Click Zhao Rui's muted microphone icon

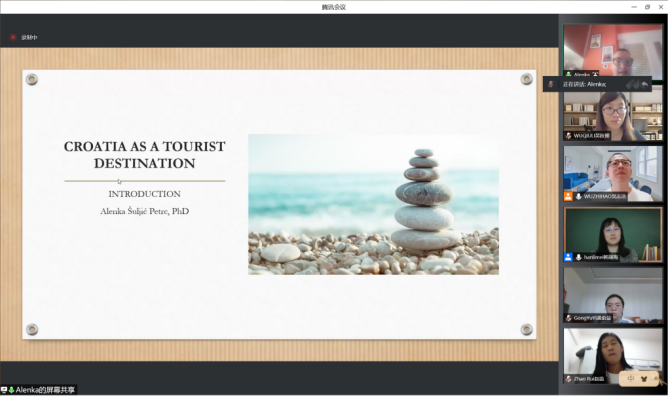568,379
